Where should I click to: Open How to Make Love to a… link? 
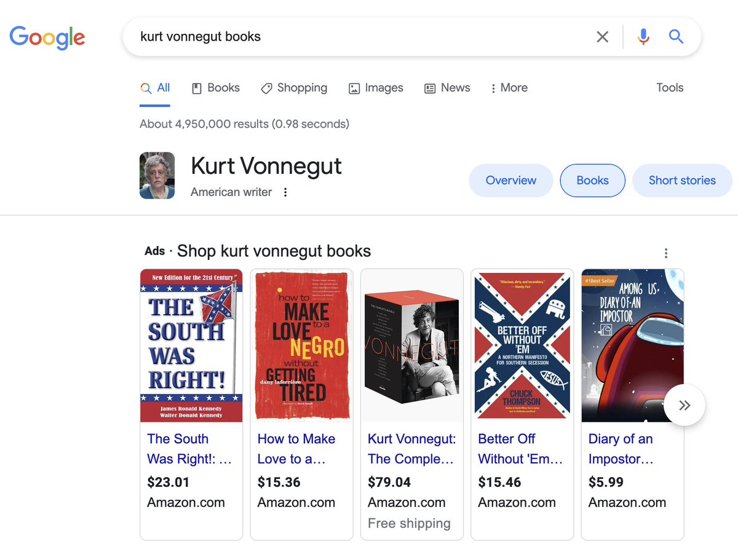click(296, 449)
